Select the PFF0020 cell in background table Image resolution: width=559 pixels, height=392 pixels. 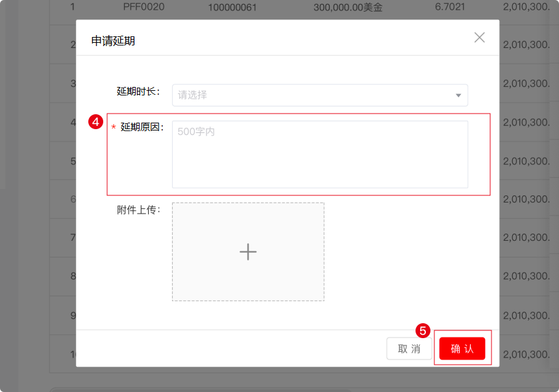coord(143,6)
